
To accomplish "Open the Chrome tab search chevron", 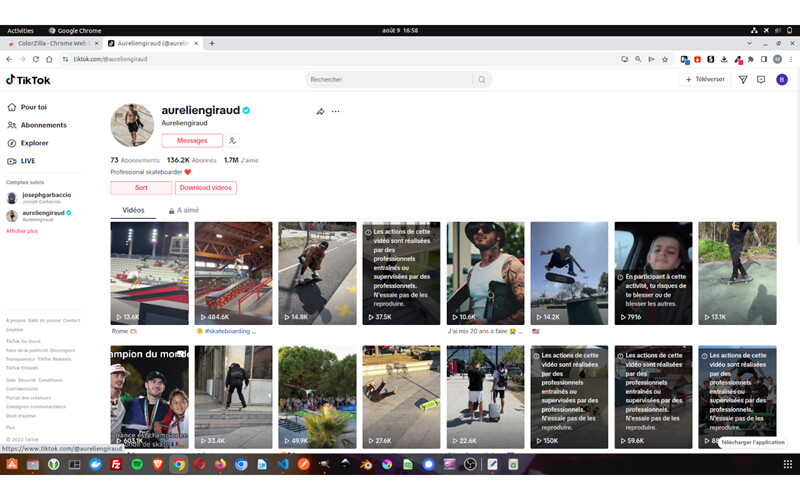I will click(749, 43).
